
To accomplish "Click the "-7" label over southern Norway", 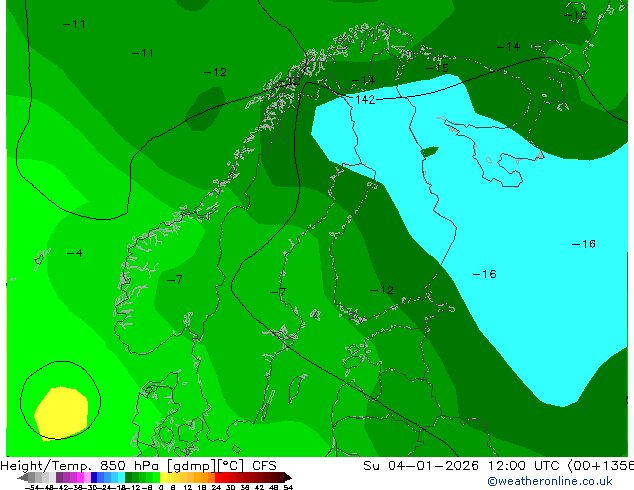I will pos(175,279).
